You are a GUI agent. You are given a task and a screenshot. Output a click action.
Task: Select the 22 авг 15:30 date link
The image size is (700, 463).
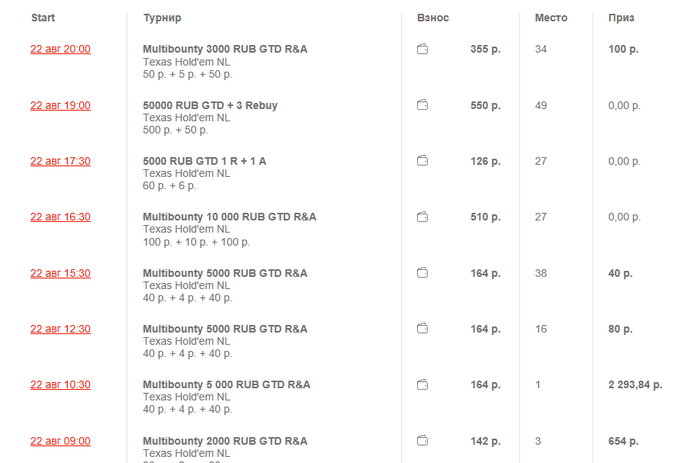pyautogui.click(x=60, y=273)
